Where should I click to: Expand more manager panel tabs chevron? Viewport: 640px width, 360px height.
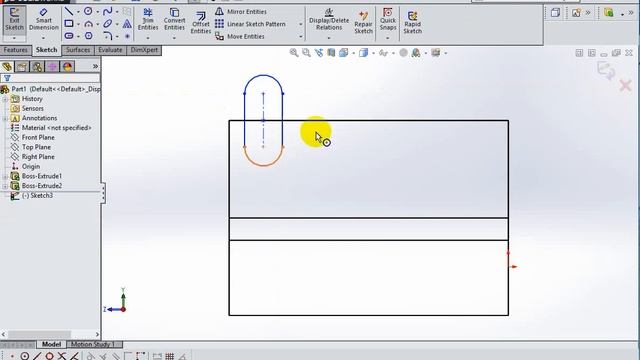coord(95,67)
